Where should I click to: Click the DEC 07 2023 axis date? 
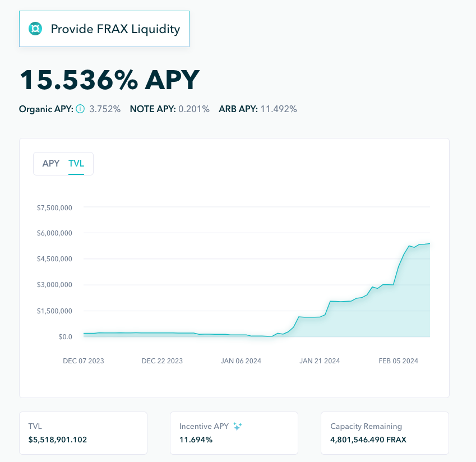(84, 361)
